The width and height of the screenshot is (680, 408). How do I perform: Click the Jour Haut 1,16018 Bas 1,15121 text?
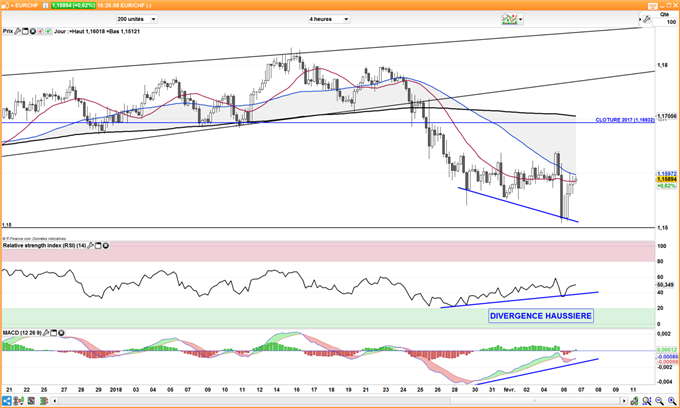pos(97,31)
